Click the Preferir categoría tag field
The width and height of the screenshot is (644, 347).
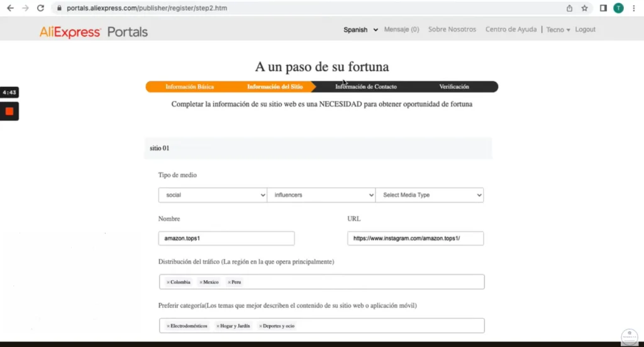click(321, 326)
